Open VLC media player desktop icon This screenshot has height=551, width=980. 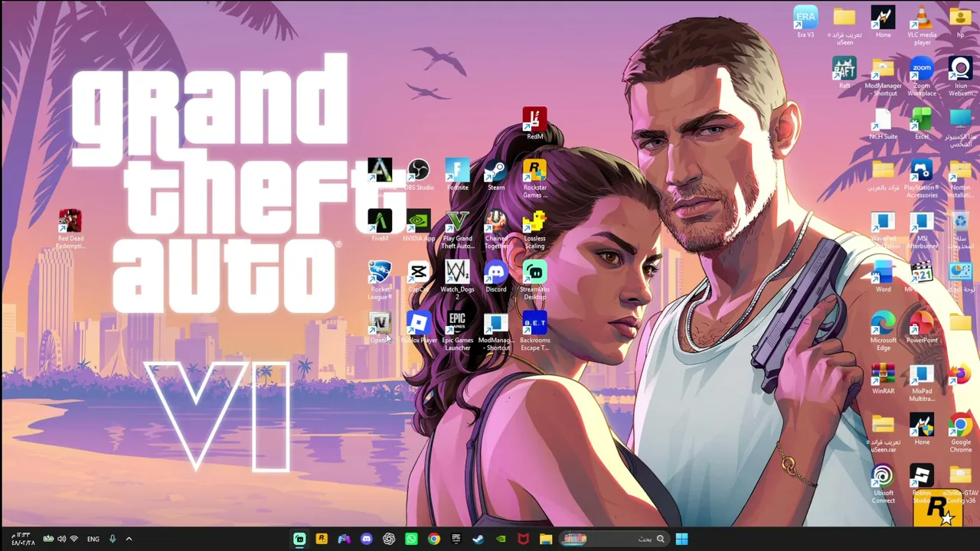pos(922,26)
